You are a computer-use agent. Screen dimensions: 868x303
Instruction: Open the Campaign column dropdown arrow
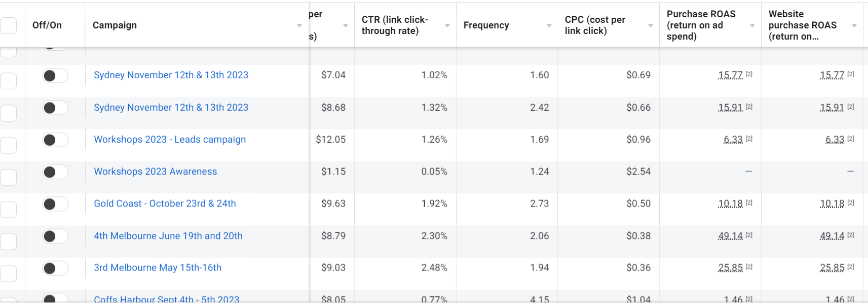click(x=299, y=25)
